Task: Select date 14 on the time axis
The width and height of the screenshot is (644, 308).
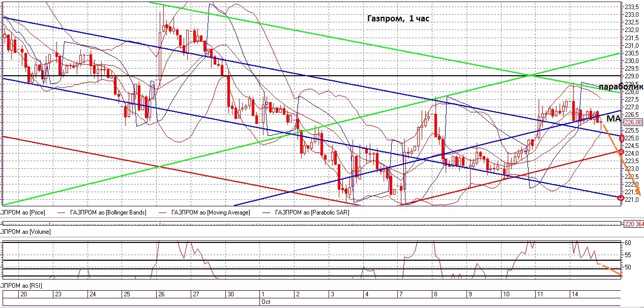Action: [x=574, y=294]
